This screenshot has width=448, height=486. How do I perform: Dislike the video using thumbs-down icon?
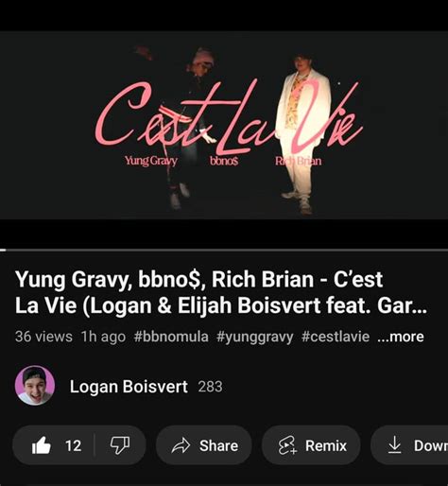120,445
